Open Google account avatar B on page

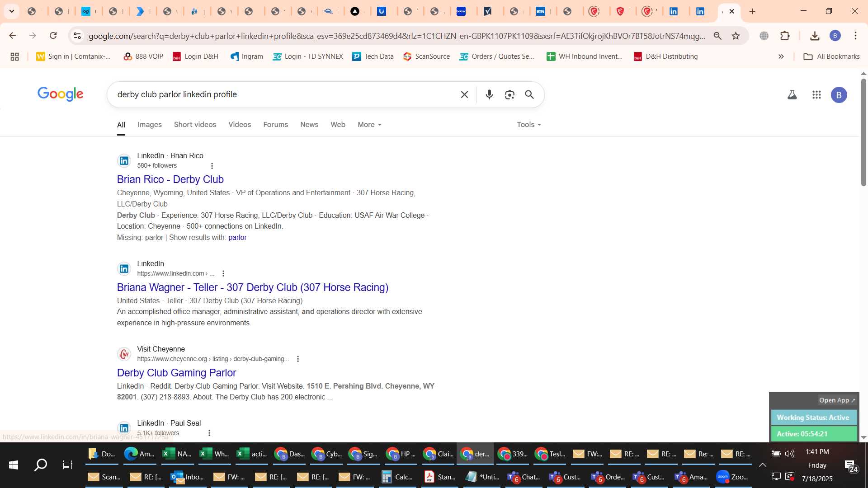(839, 95)
